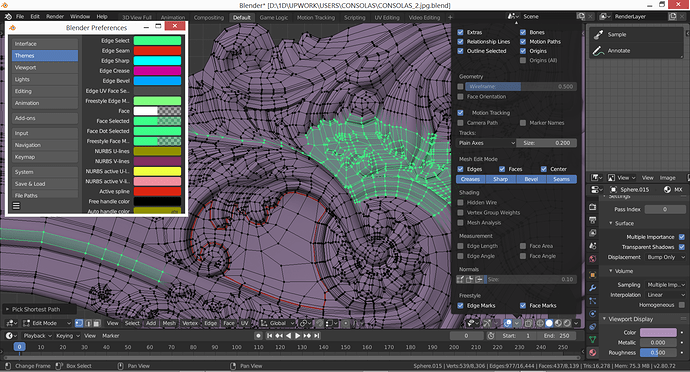Select edge select mode icon
The width and height of the screenshot is (690, 372).
(x=88, y=323)
